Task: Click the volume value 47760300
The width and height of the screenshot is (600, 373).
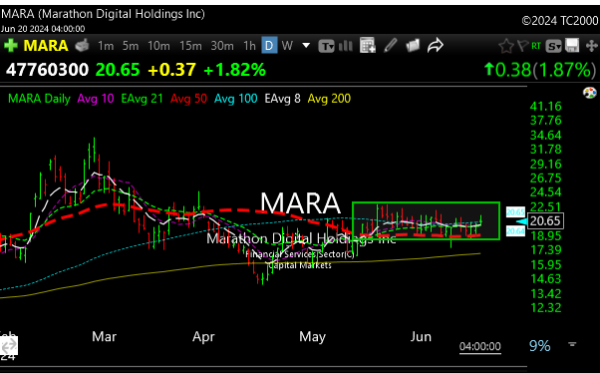Action: click(47, 70)
